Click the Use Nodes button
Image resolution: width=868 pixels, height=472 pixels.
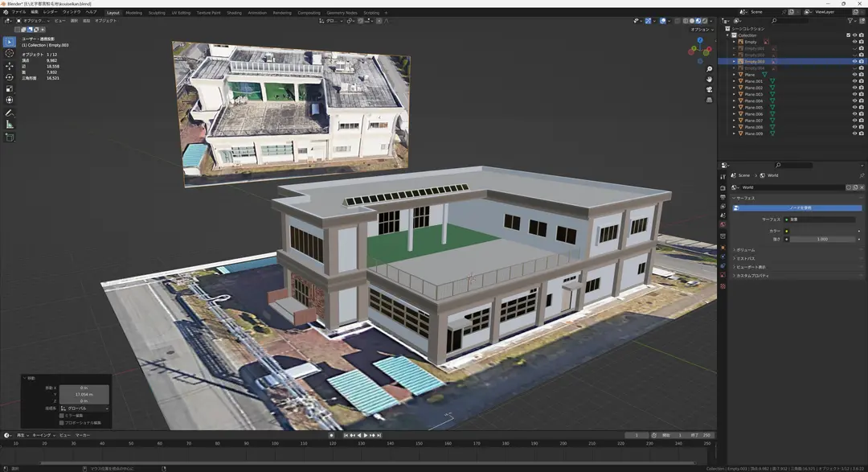(x=797, y=207)
